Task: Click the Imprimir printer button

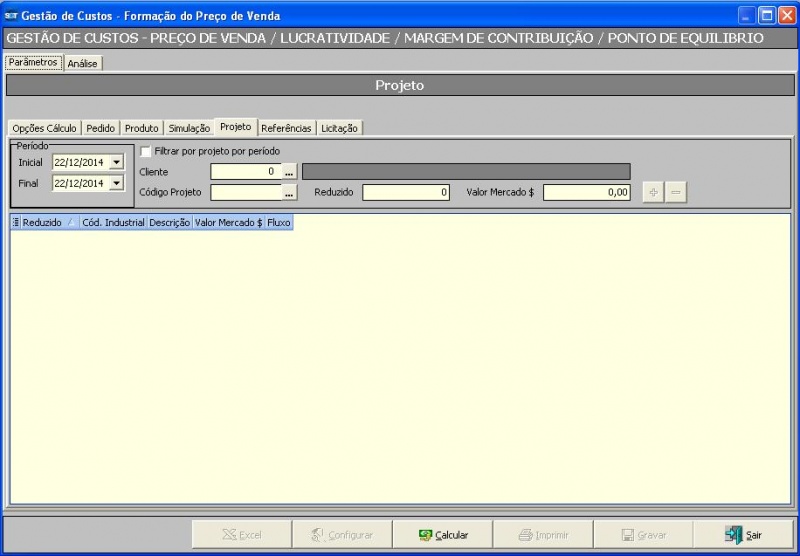Action: [x=543, y=535]
